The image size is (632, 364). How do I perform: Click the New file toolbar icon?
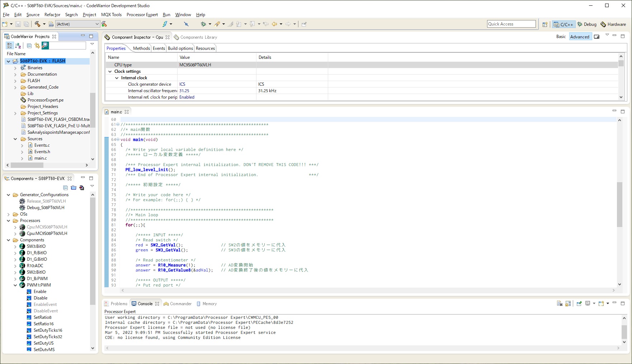coord(5,24)
